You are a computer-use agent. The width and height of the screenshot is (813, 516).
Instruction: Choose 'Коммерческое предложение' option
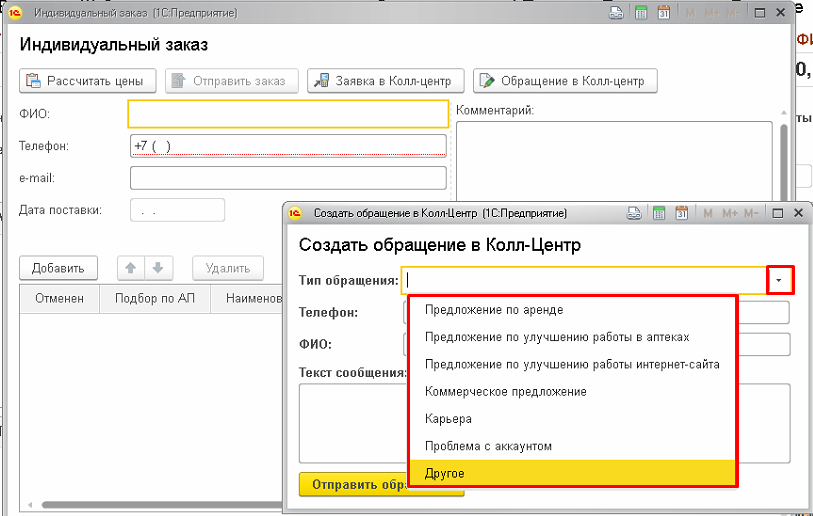505,391
